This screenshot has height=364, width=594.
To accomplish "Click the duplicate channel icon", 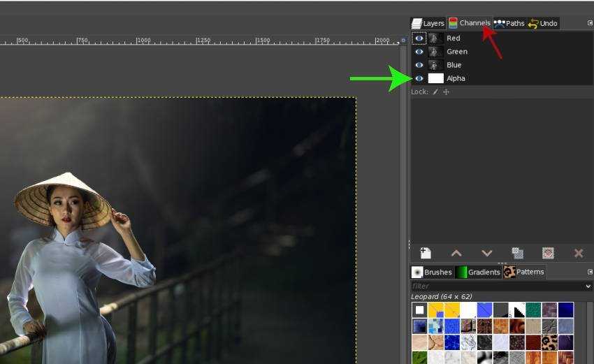I will (x=518, y=253).
